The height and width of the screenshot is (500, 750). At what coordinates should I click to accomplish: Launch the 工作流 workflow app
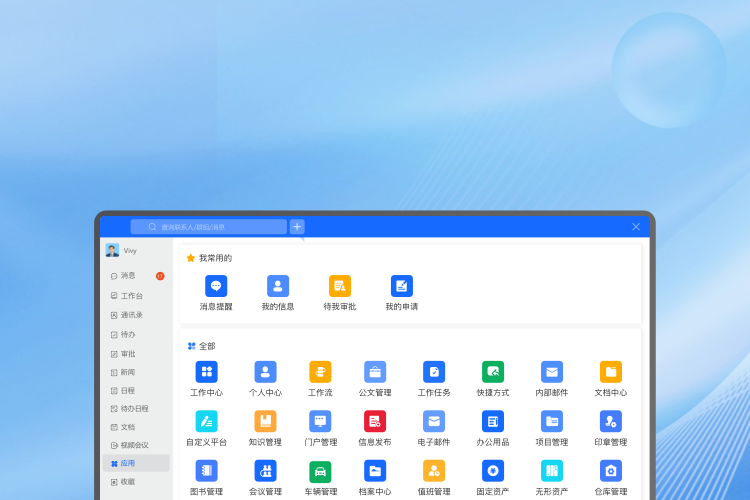(x=320, y=372)
